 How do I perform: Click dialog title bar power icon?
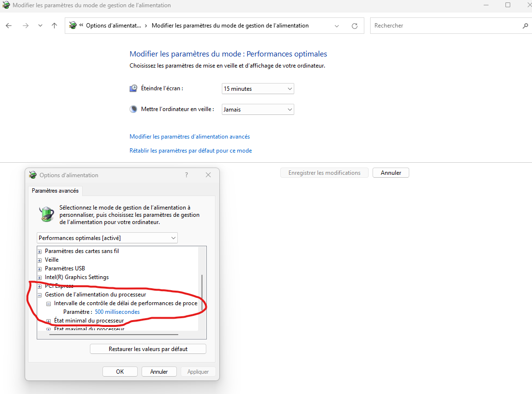point(32,175)
